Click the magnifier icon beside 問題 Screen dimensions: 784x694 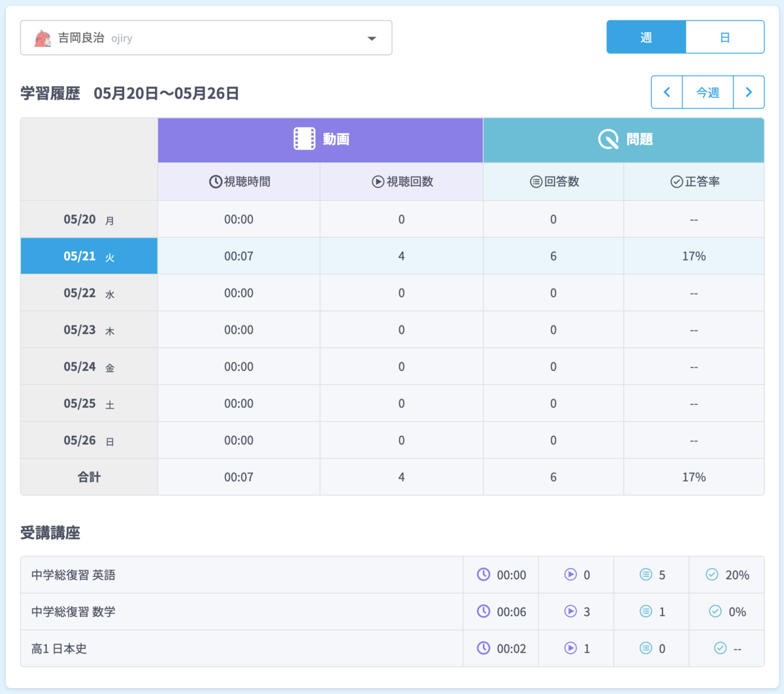[x=608, y=139]
